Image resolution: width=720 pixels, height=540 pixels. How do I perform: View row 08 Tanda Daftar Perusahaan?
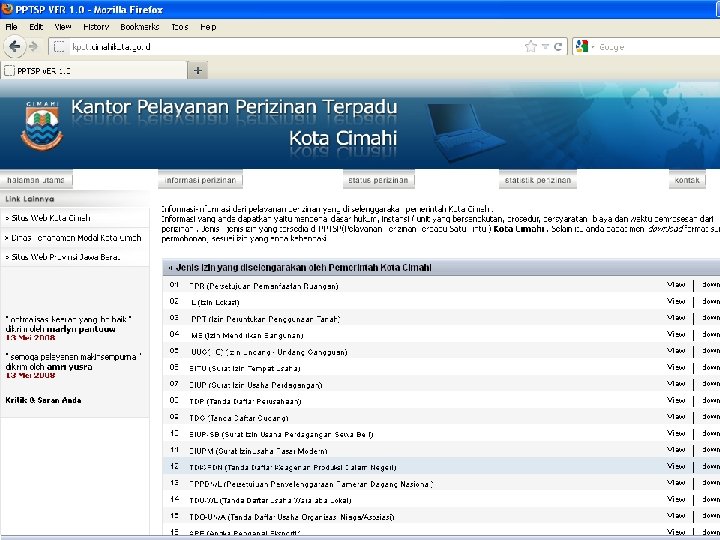[x=676, y=400]
